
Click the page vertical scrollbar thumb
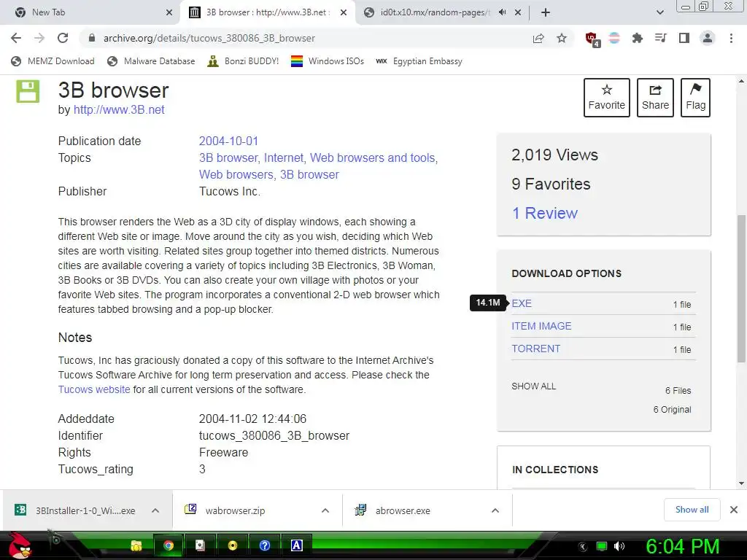coord(741,288)
